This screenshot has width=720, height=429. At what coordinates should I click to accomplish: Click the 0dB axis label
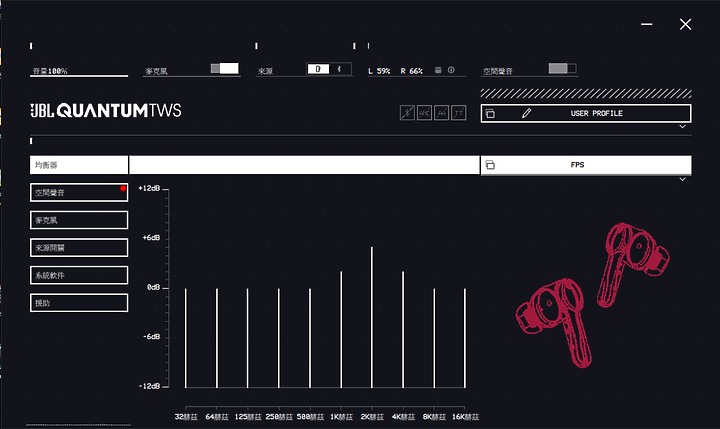point(153,287)
